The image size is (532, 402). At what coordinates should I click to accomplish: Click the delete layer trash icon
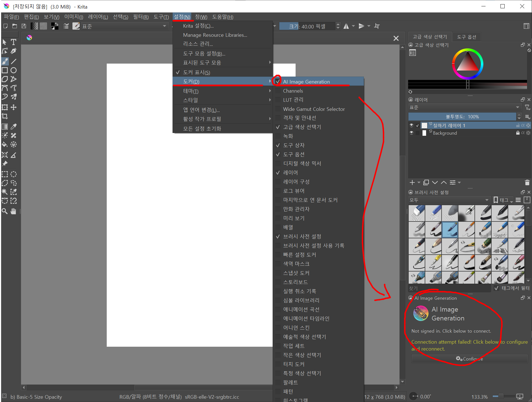pyautogui.click(x=527, y=182)
